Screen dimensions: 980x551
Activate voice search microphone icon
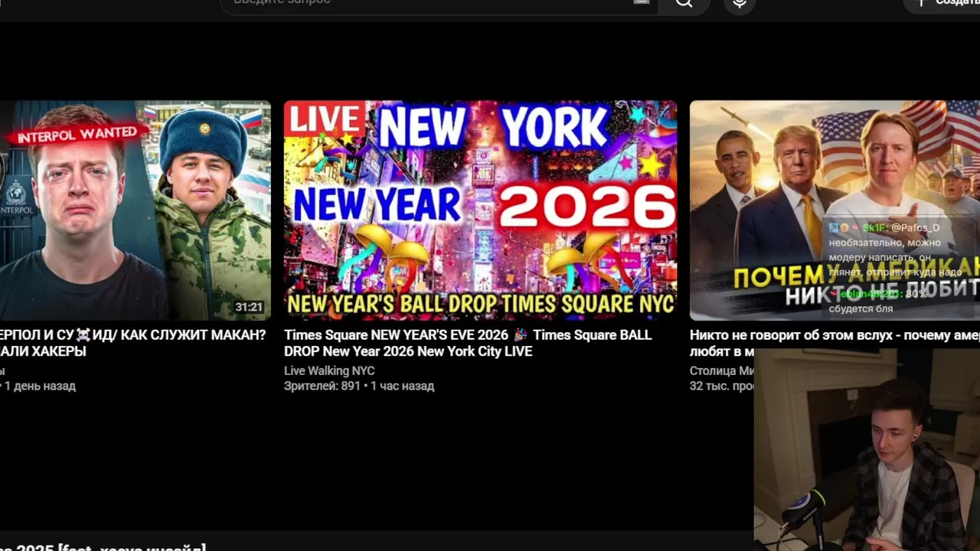point(740,4)
